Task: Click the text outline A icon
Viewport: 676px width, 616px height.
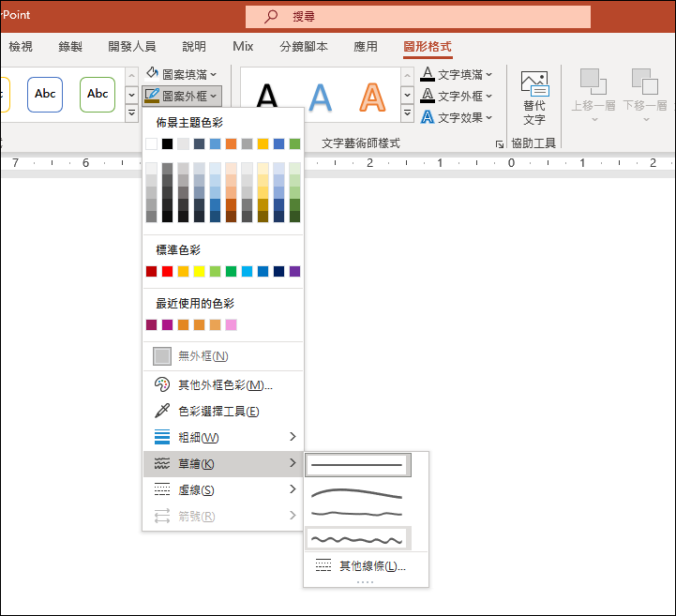Action: point(428,96)
